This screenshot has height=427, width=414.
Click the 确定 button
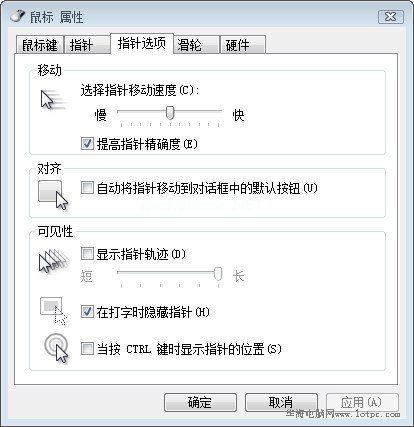click(200, 402)
